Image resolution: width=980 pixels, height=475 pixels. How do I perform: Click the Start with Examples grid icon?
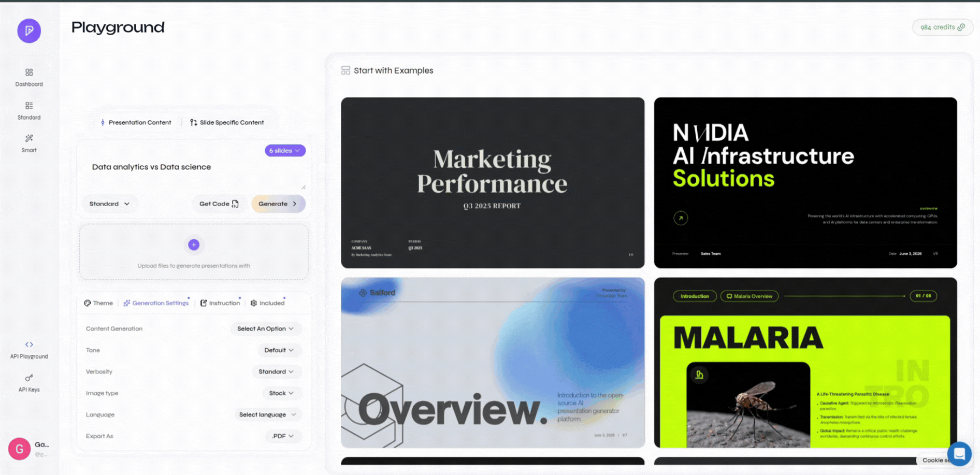click(x=345, y=70)
